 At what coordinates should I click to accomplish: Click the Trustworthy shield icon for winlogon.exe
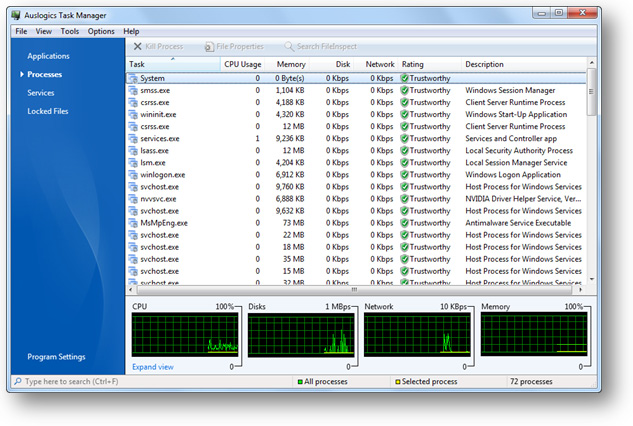coord(404,175)
